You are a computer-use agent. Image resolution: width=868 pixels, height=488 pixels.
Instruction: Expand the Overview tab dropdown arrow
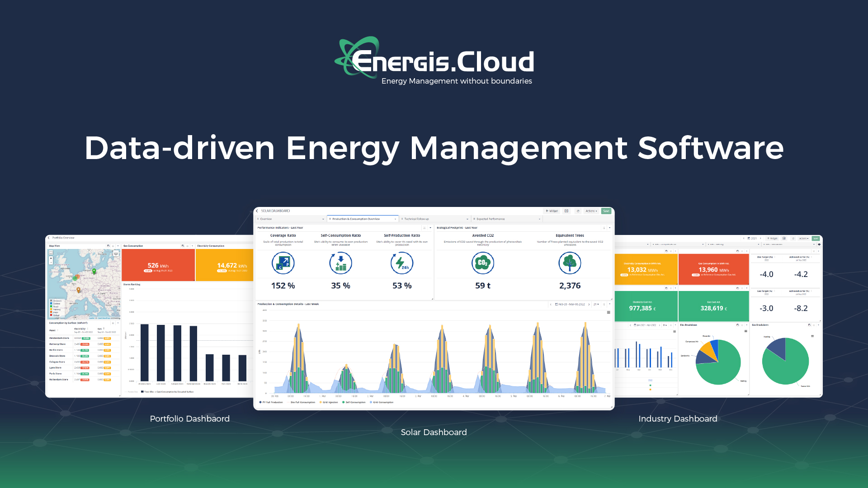[x=323, y=219]
